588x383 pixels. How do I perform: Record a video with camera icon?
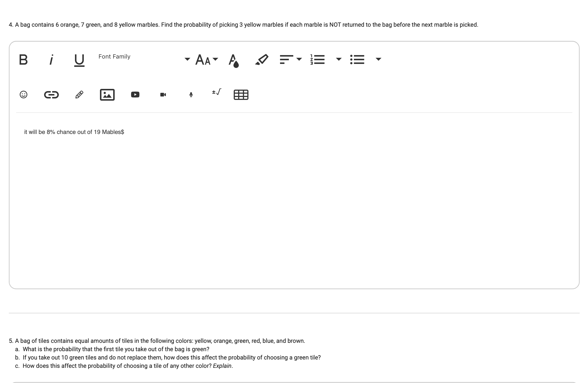pos(163,95)
